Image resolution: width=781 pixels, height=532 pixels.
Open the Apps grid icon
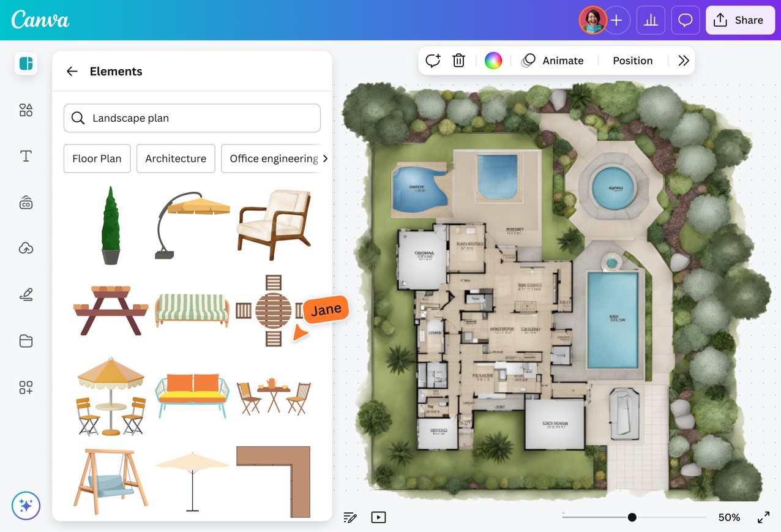(26, 388)
